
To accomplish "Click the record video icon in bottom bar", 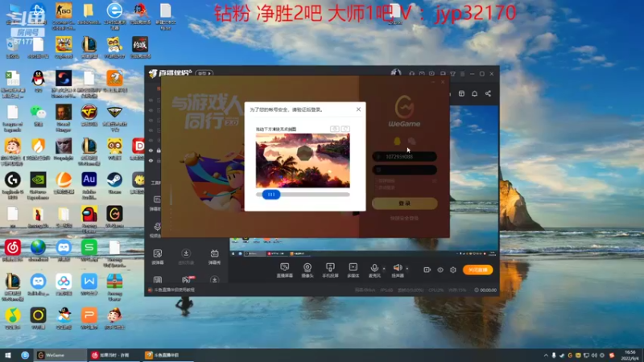I will pos(427,269).
